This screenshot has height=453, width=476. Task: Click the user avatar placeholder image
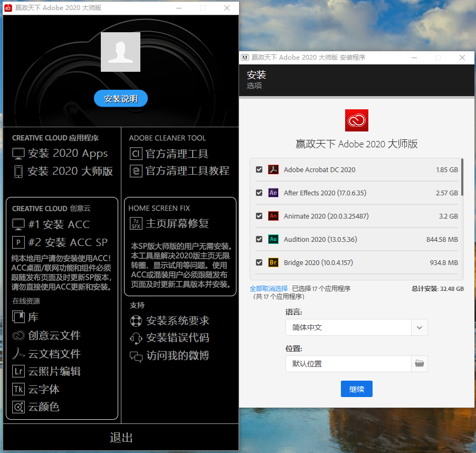pyautogui.click(x=120, y=52)
